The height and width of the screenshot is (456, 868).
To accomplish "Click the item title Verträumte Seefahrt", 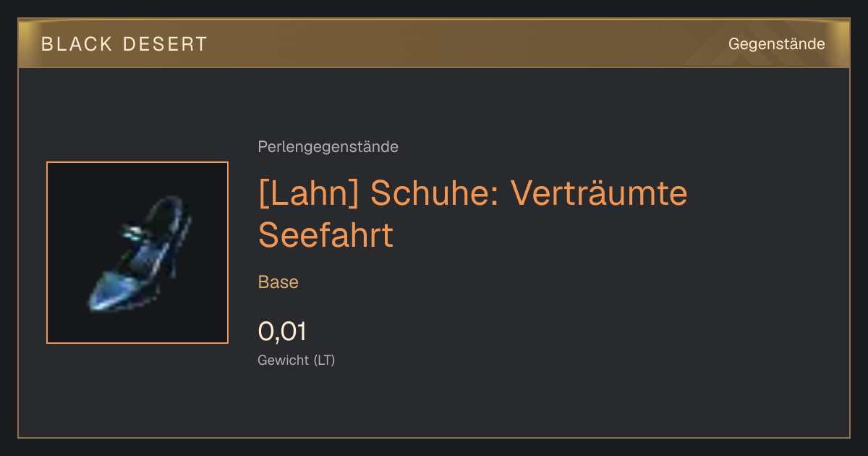I will coord(472,214).
